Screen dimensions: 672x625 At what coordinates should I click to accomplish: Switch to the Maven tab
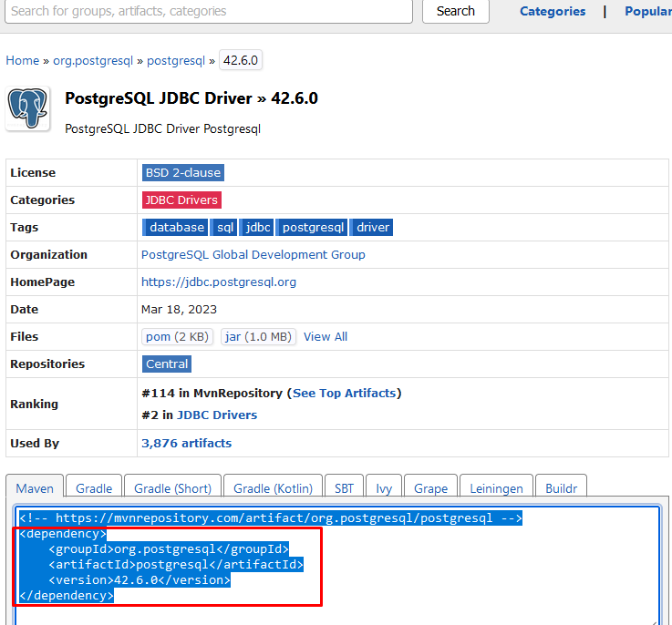pos(35,488)
